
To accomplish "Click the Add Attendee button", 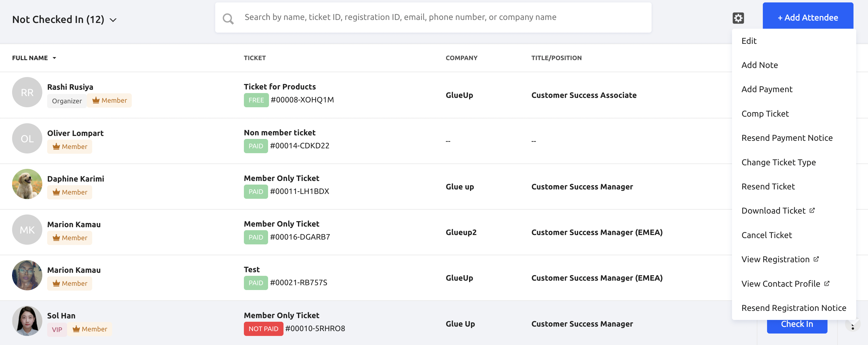I will [808, 18].
